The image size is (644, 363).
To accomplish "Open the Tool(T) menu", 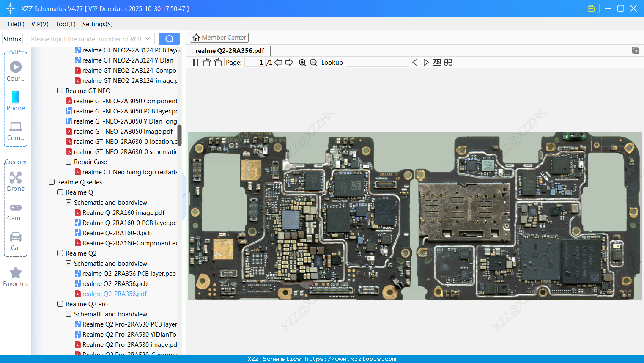I will tap(65, 24).
